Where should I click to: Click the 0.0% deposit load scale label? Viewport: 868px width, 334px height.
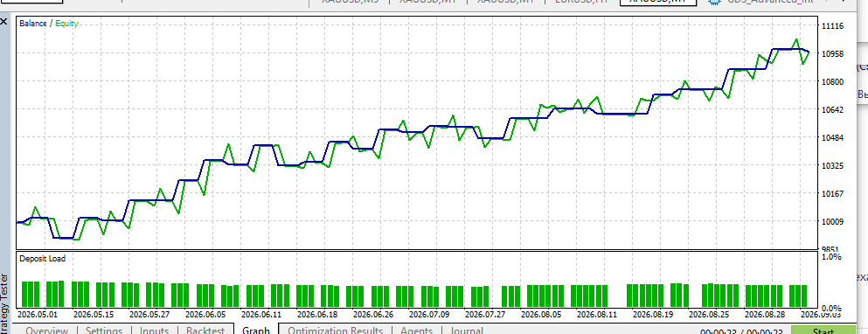(832, 308)
